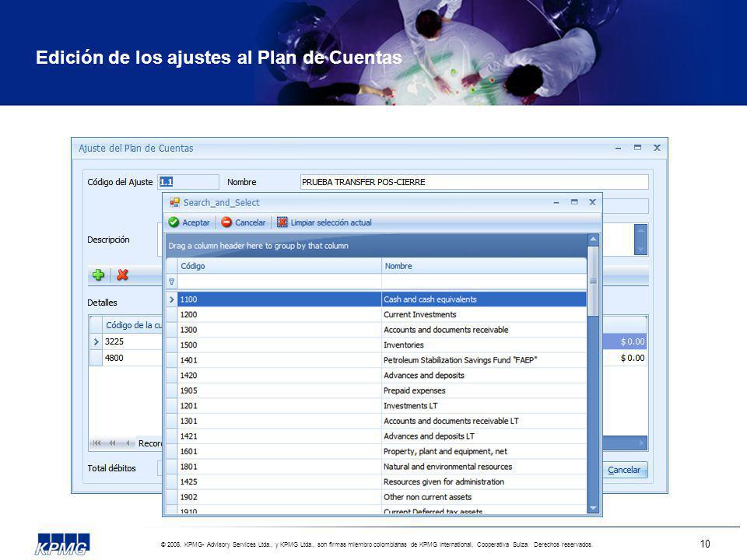
Task: Click the filter row funnel icon
Action: 171,282
